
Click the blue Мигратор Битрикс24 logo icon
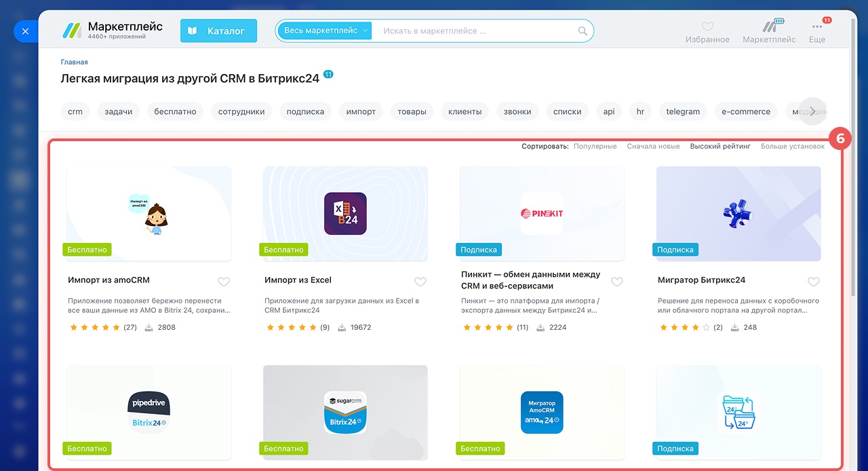tap(738, 214)
